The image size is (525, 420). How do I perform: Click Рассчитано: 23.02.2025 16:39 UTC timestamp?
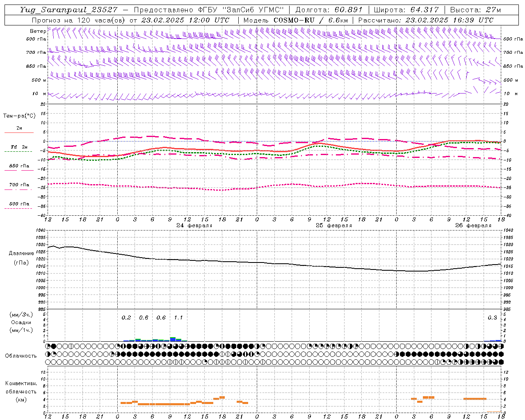pos(426,20)
